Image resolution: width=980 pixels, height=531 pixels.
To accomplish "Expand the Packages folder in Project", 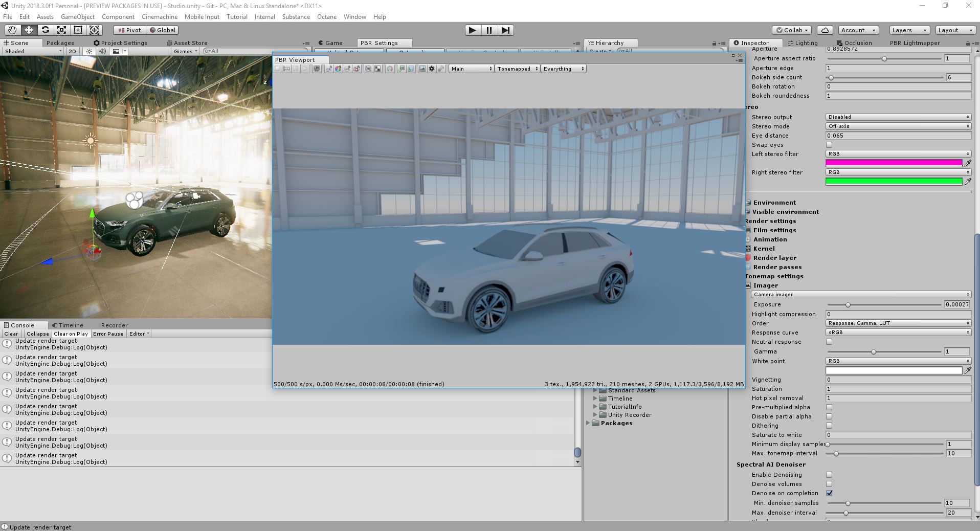I will point(588,423).
